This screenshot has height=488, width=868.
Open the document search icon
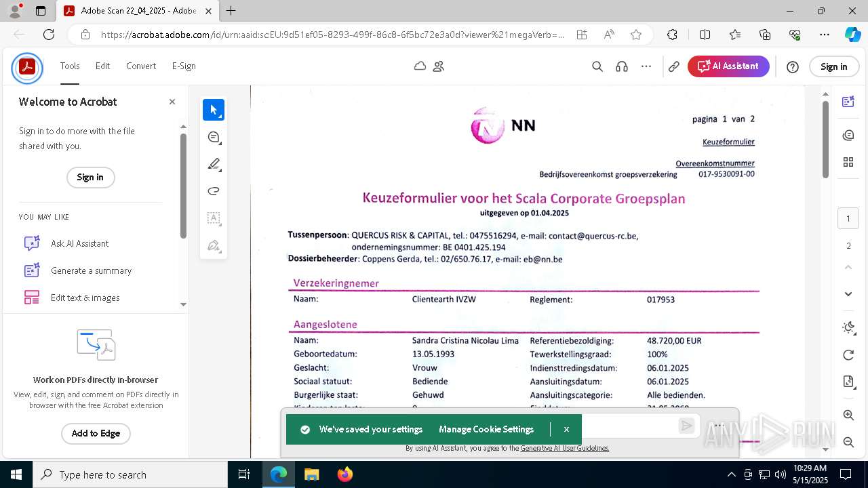[x=597, y=66]
